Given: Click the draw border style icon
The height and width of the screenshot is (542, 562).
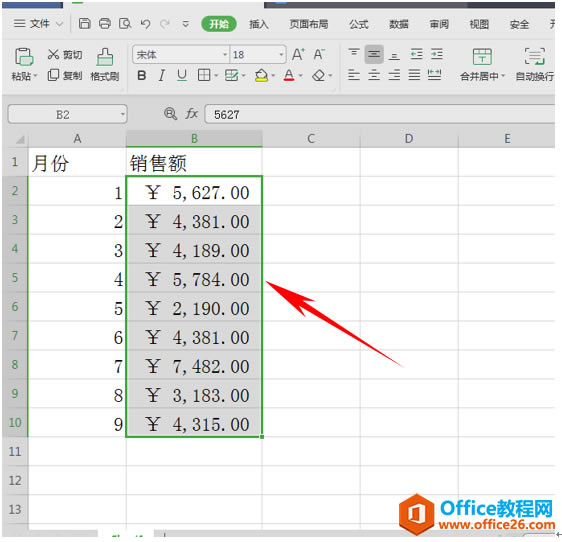Looking at the screenshot, I should [231, 76].
